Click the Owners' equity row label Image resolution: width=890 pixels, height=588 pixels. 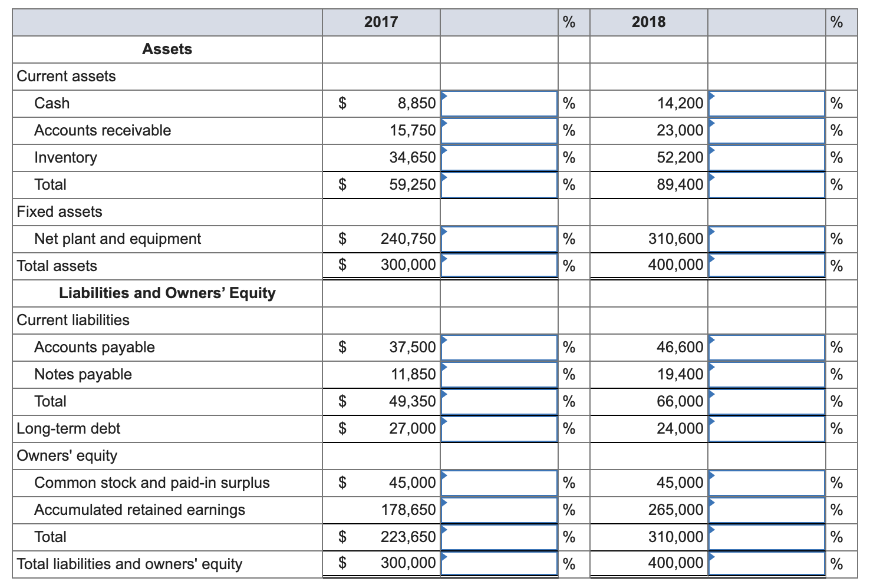pos(67,455)
